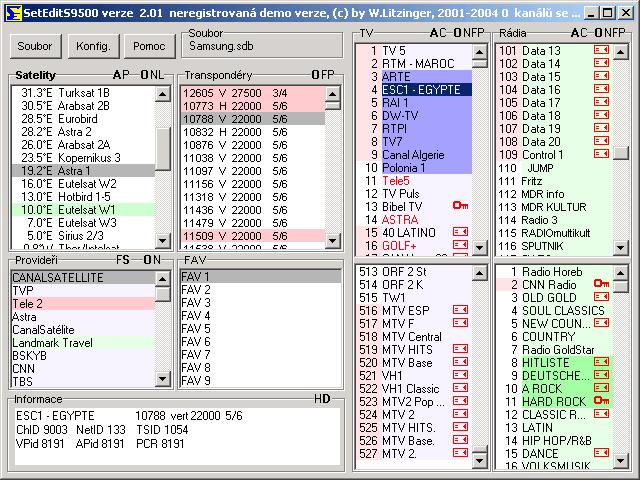Open the Pomoc help button
Viewport: 640px width, 480px height.
149,46
